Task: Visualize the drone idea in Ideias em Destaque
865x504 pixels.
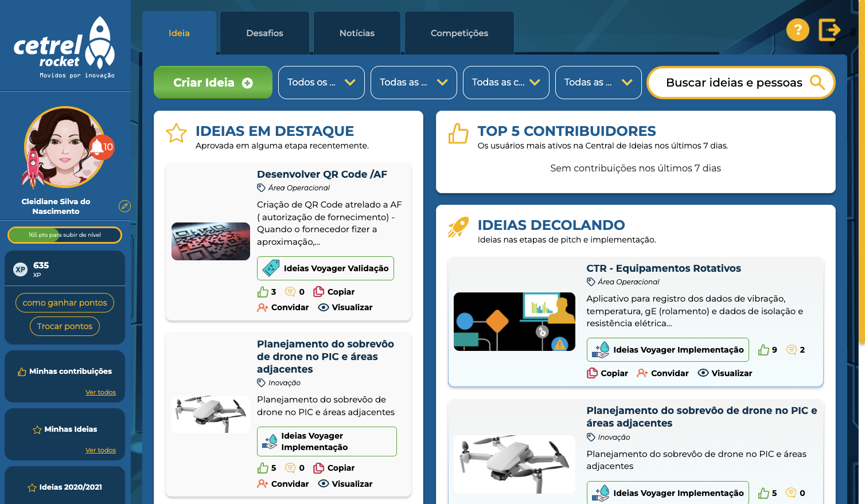Action: [345, 484]
